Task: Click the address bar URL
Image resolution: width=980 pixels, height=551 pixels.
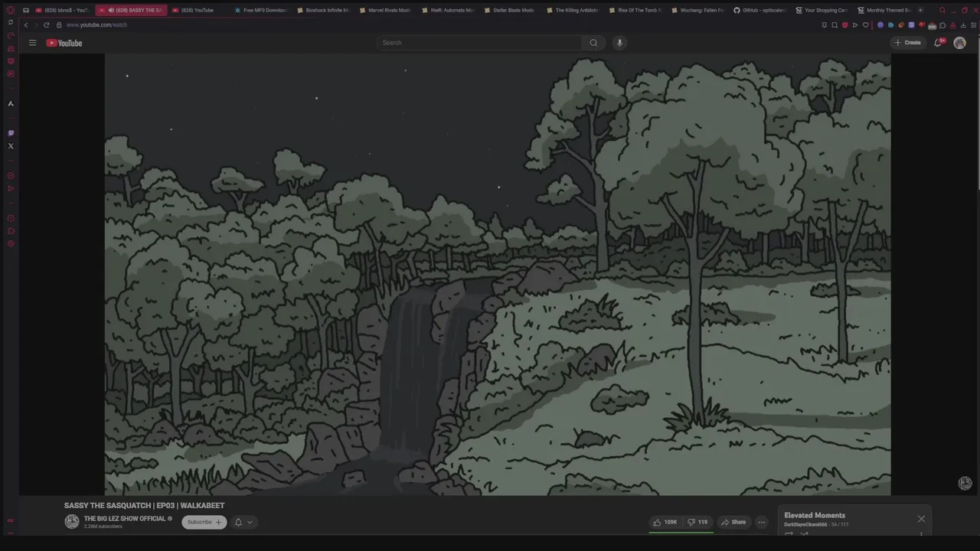Action: 96,25
